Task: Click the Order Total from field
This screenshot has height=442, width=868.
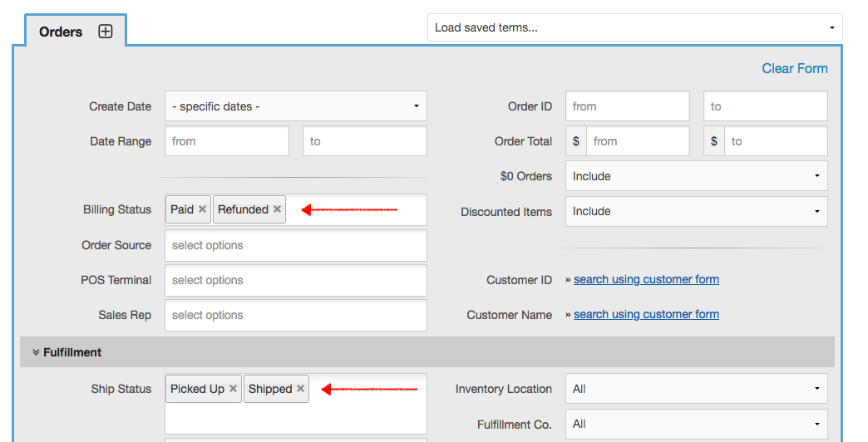Action: pyautogui.click(x=638, y=141)
